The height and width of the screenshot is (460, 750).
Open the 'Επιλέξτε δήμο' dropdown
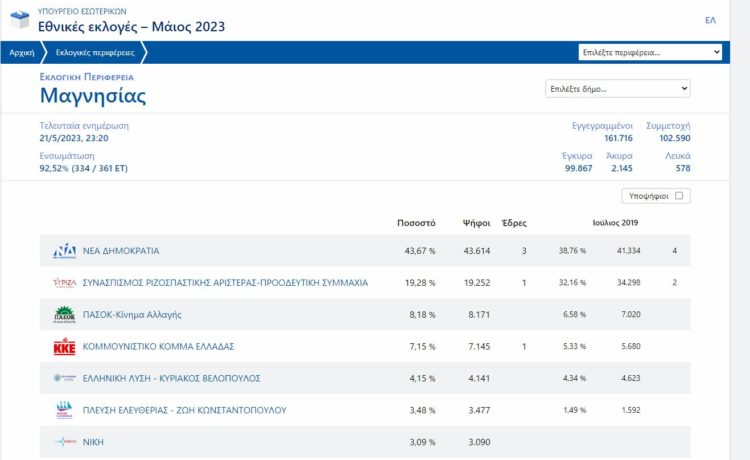pyautogui.click(x=617, y=89)
